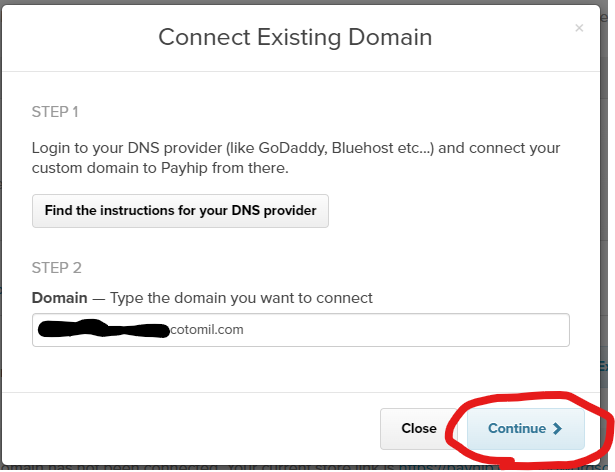The height and width of the screenshot is (472, 615).
Task: Click the Continue button
Action: point(525,429)
